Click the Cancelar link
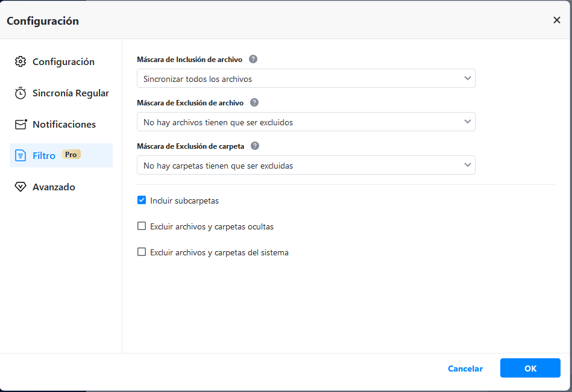 [465, 369]
